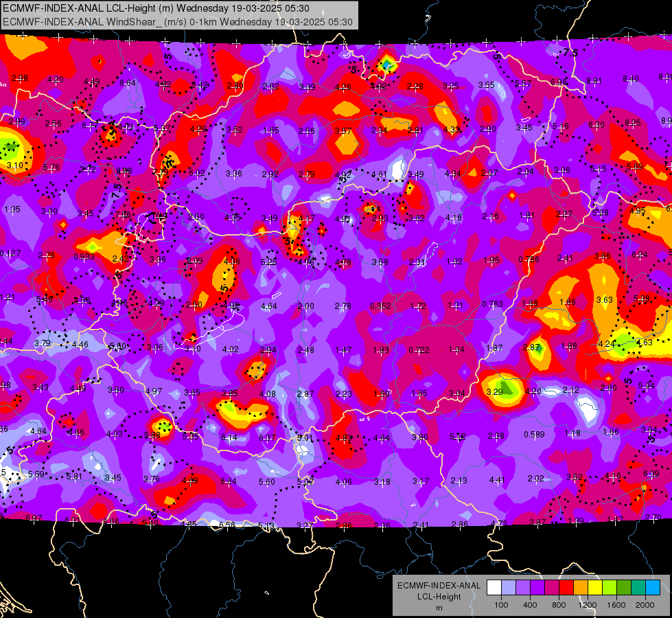Click the wind shear value 0.786
672x618 pixels.
[529, 259]
